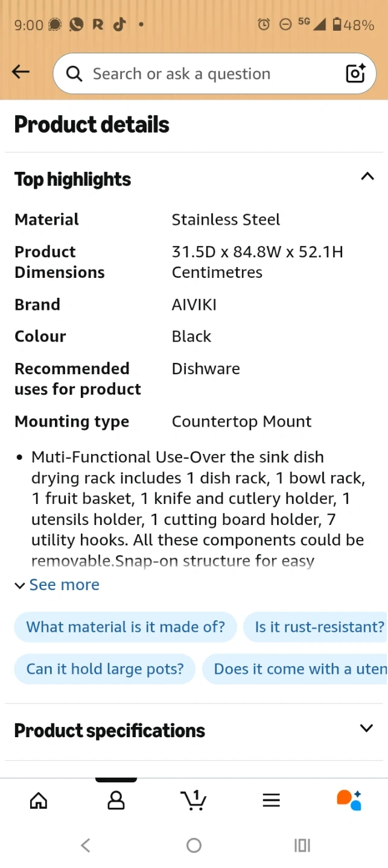Tap "What material is it made of?" chip
388x868 pixels.
[x=125, y=627]
